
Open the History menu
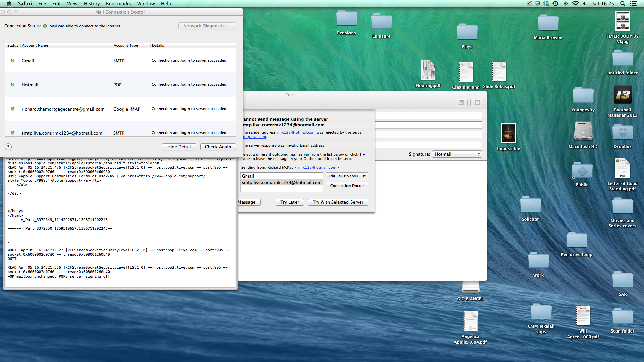92,4
